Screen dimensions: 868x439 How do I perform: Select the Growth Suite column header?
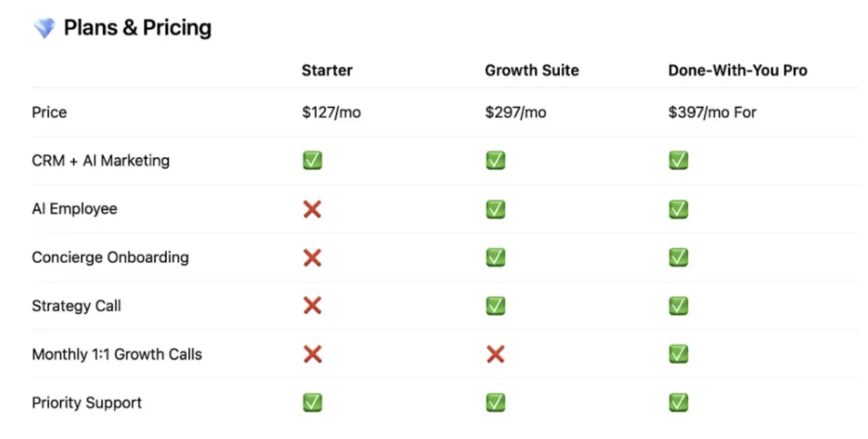tap(532, 70)
